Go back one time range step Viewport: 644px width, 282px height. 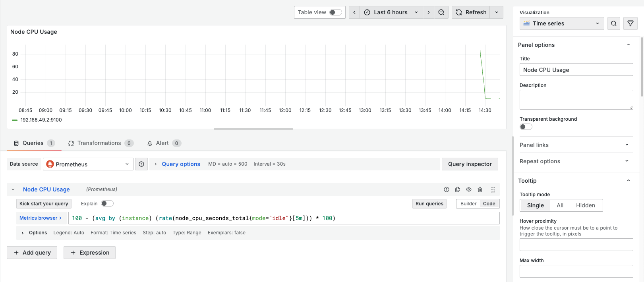(x=354, y=12)
